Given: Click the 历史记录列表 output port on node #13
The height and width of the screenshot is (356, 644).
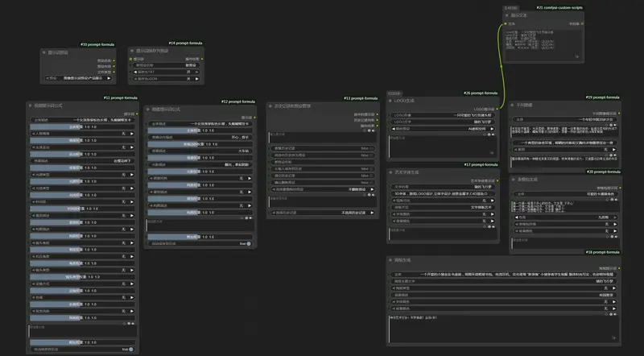Looking at the screenshot, I should (377, 120).
